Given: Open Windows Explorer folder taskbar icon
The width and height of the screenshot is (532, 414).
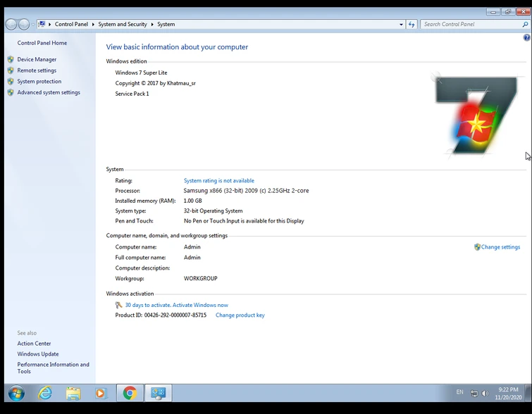Looking at the screenshot, I should click(73, 394).
